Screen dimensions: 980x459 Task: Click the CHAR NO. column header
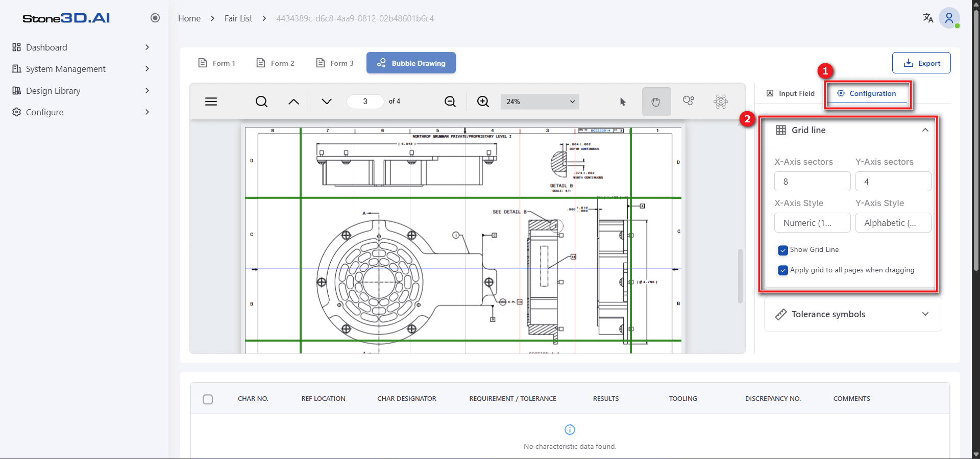[x=253, y=399]
